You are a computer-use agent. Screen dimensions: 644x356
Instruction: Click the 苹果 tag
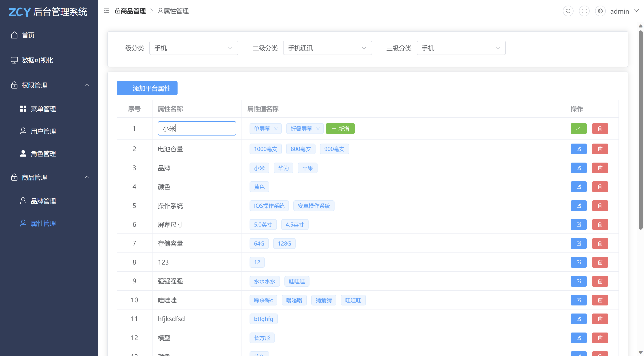point(307,168)
